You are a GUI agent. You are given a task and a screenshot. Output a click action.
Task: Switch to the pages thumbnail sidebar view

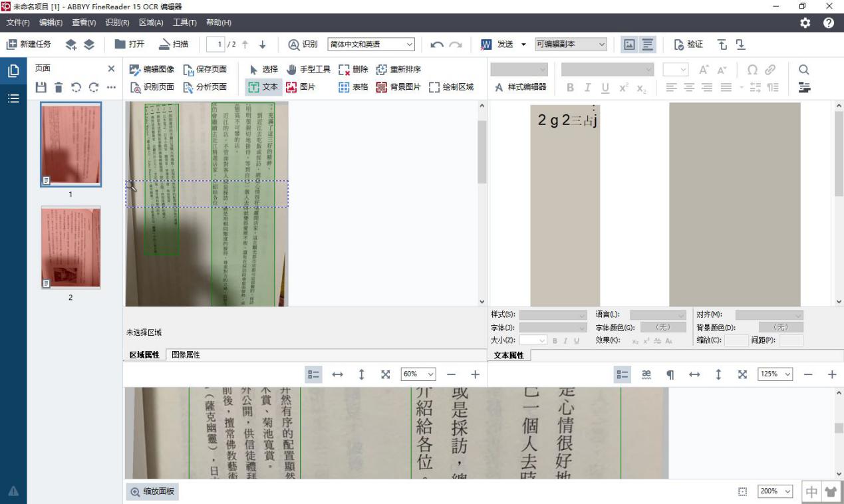tap(13, 70)
